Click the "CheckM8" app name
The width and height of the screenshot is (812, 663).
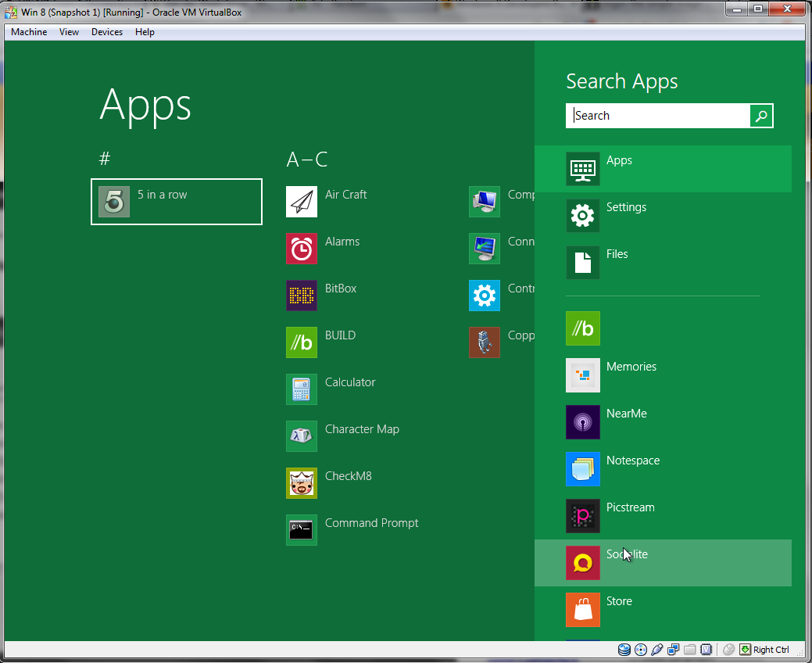[349, 476]
